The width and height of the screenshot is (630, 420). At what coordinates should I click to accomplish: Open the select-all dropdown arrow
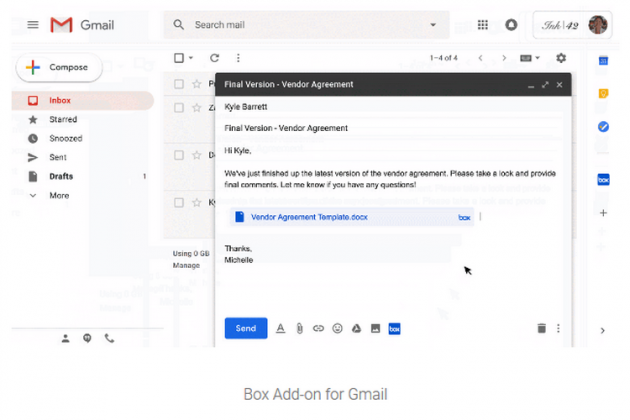pyautogui.click(x=191, y=58)
